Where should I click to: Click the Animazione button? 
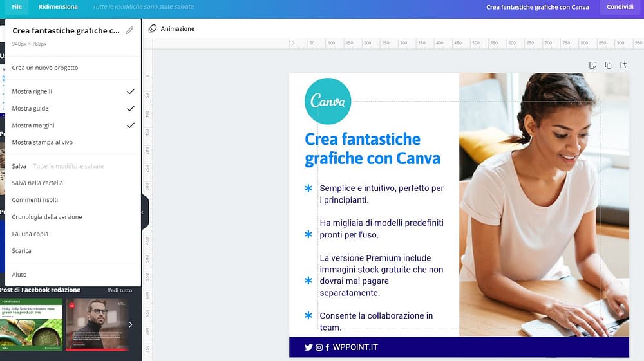point(172,29)
